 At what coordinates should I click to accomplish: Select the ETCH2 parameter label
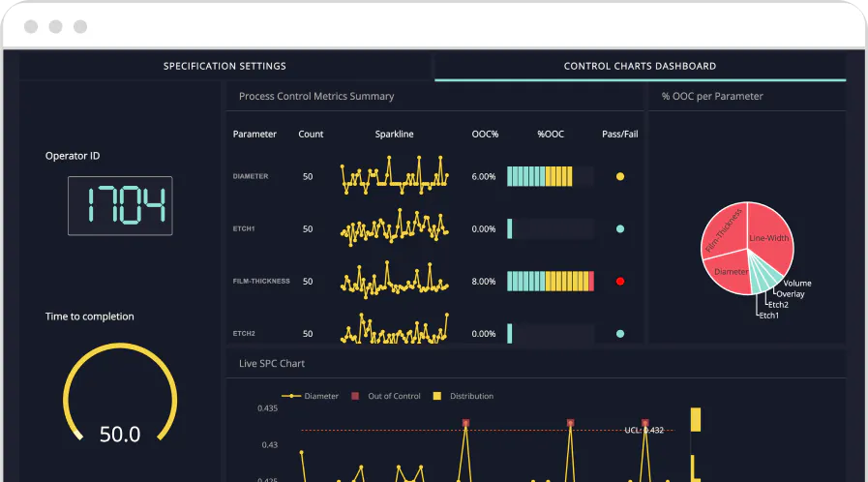point(244,334)
